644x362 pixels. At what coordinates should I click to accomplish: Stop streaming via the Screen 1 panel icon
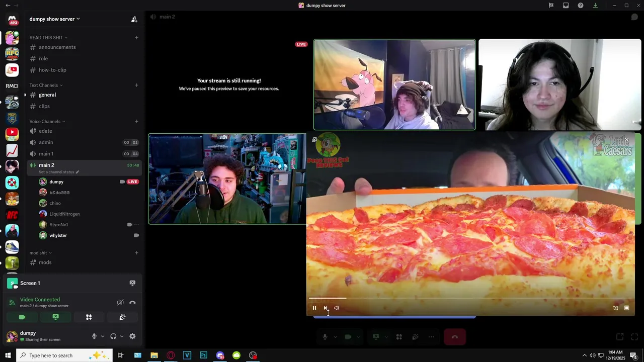132,283
